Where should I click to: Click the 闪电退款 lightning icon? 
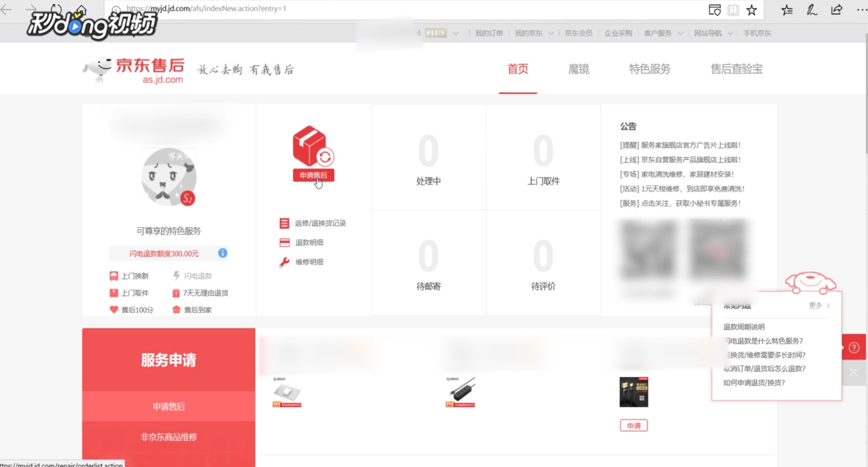tap(176, 276)
